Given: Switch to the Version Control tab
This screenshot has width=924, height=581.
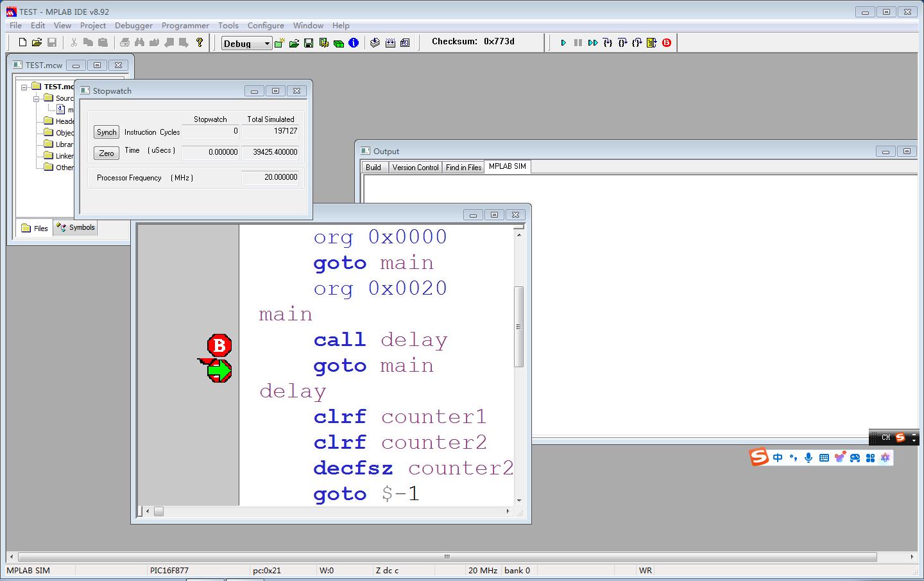Looking at the screenshot, I should (x=415, y=167).
